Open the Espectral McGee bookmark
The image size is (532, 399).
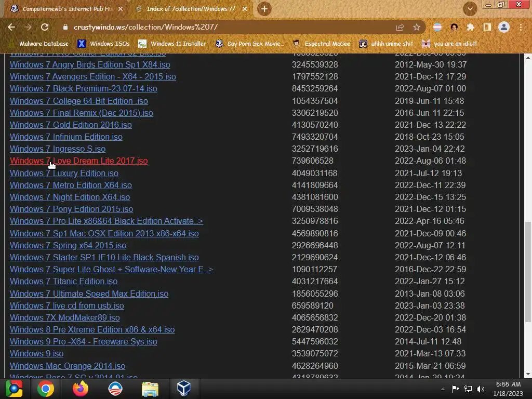tap(321, 44)
